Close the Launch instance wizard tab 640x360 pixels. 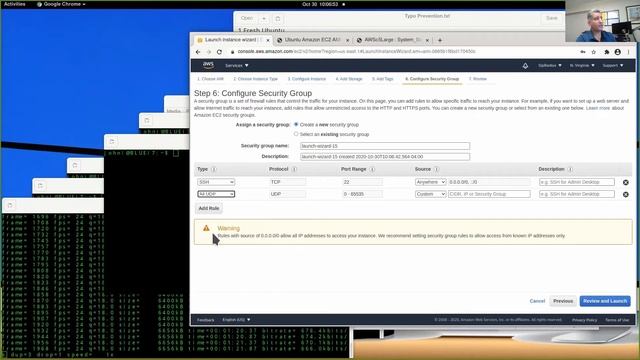coord(268,40)
